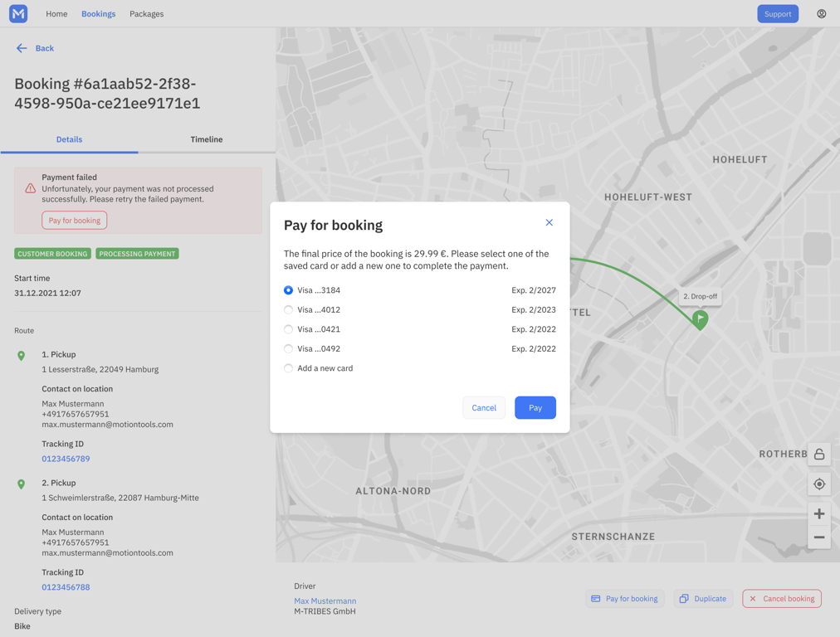Click the blue Pay button
This screenshot has width=840, height=637.
[x=535, y=408]
